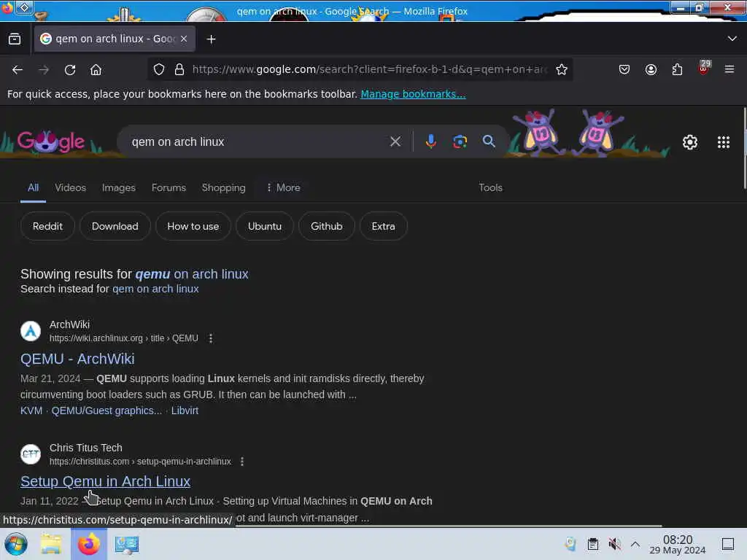The height and width of the screenshot is (560, 747).
Task: Switch to the Forums tab
Action: pyautogui.click(x=169, y=187)
